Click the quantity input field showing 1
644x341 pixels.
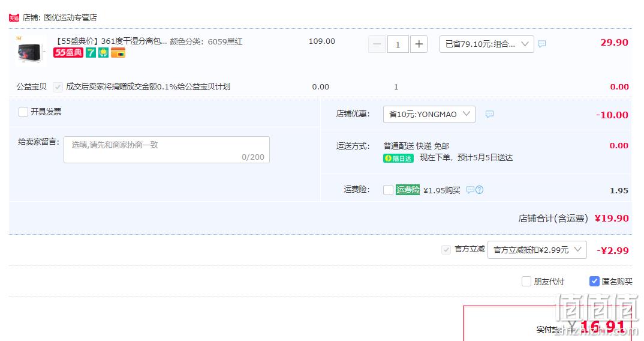[398, 44]
